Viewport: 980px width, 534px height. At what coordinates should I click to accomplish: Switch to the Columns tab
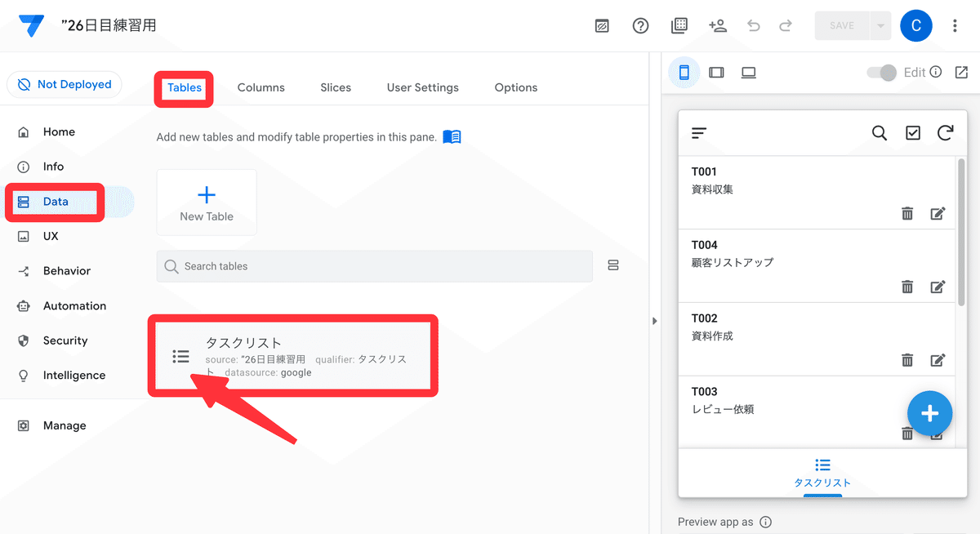[x=261, y=87]
